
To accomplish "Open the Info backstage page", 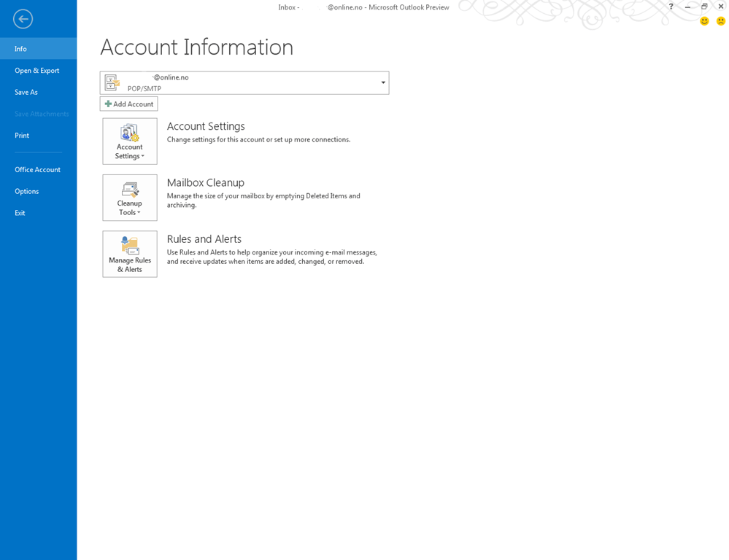I will (x=38, y=49).
